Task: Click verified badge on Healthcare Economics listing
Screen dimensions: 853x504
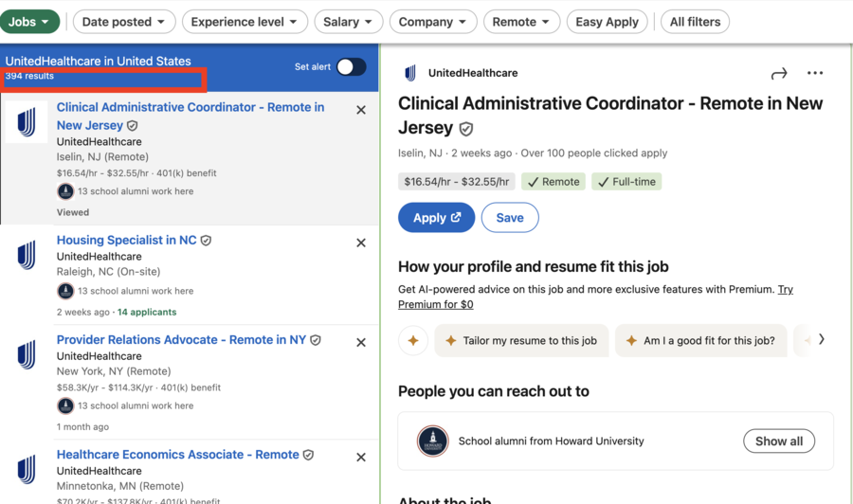Action: [x=308, y=455]
